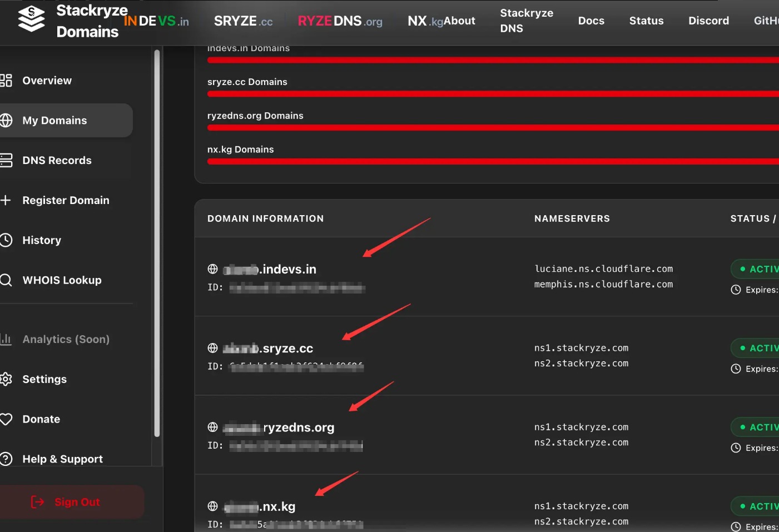Click globe icon beside indevs.in domain
Viewport: 779px width, 532px height.
tap(212, 269)
